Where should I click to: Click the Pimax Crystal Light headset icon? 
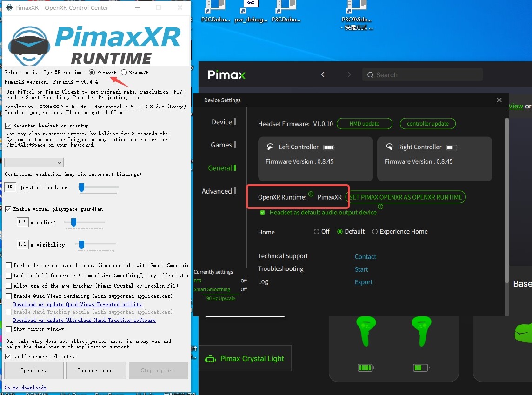pos(210,359)
